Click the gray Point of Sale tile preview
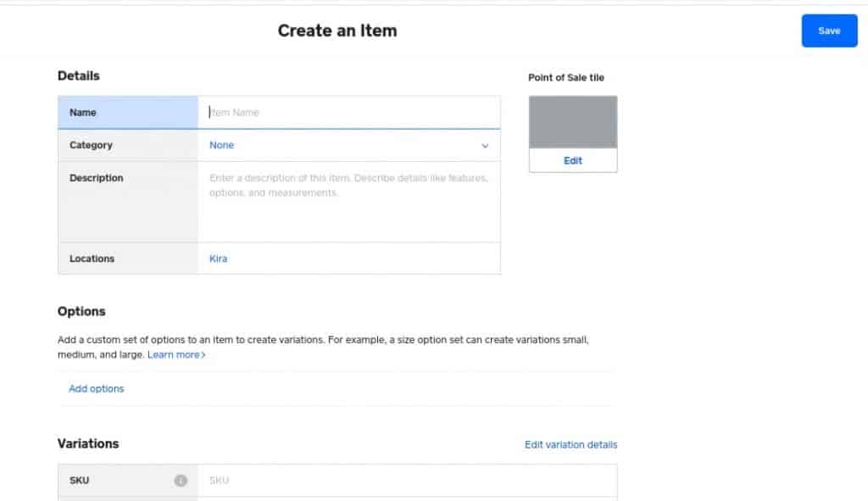This screenshot has width=868, height=501. (572, 120)
